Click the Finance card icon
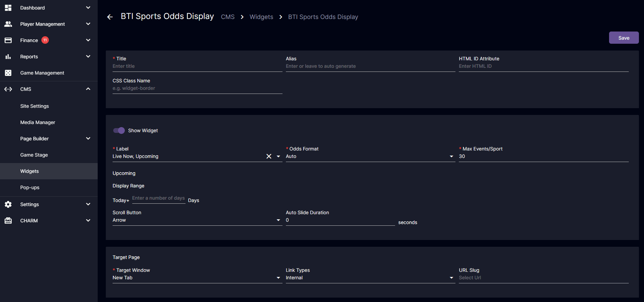The image size is (644, 302). [8, 40]
